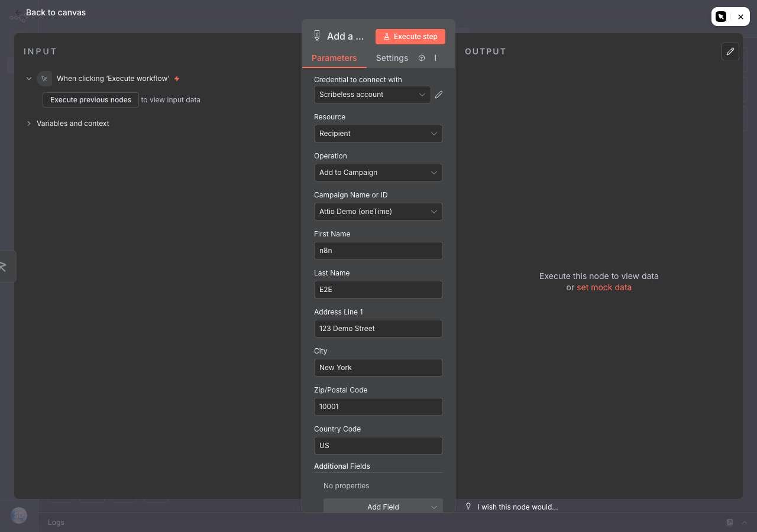This screenshot has width=757, height=532.
Task: Click the Additional Fields label
Action: 342,466
